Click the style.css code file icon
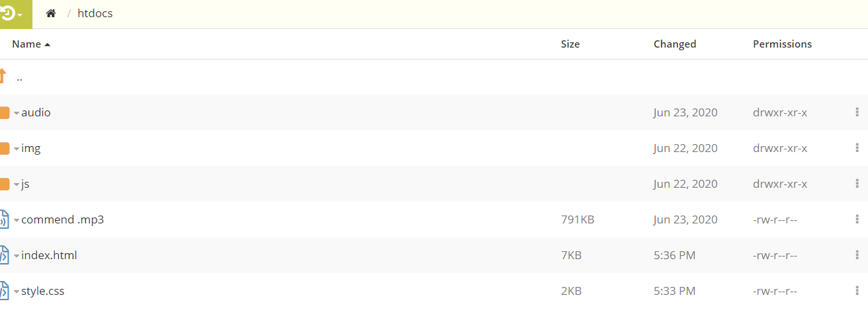Viewport: 868px width, 316px height. pyautogui.click(x=4, y=291)
